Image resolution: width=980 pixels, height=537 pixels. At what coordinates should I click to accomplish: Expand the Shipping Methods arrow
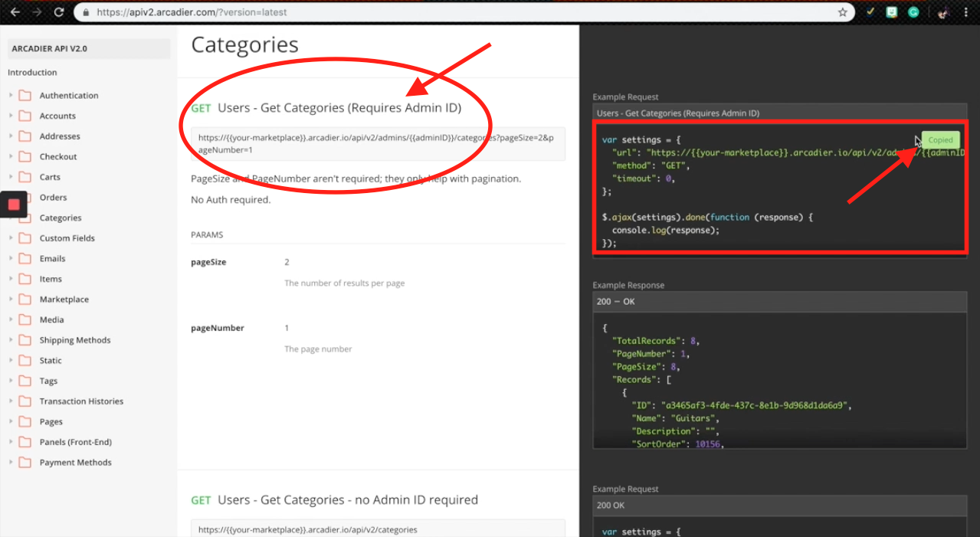click(11, 340)
